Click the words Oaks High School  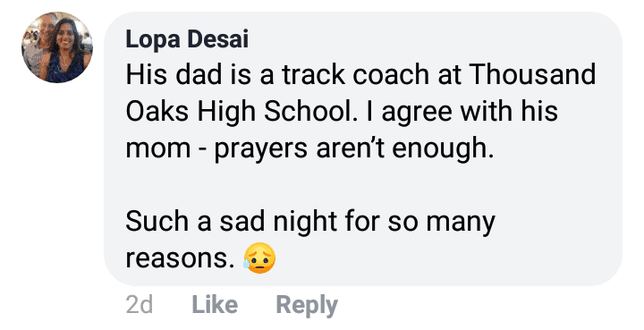coord(239,111)
